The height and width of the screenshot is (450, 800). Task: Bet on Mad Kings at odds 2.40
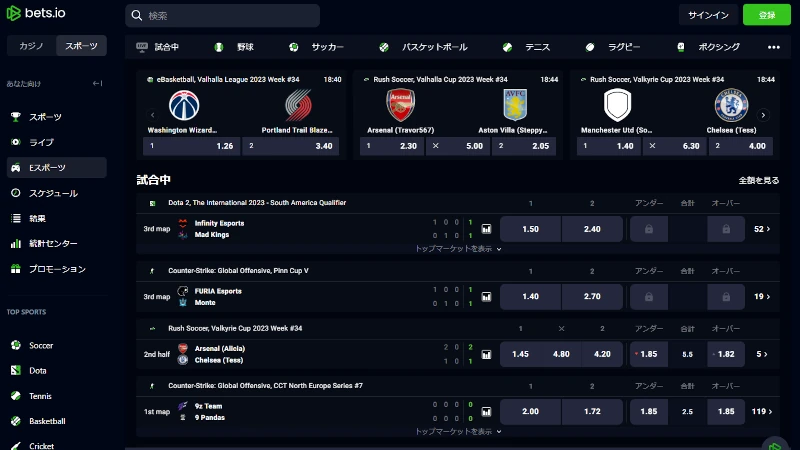(x=592, y=229)
